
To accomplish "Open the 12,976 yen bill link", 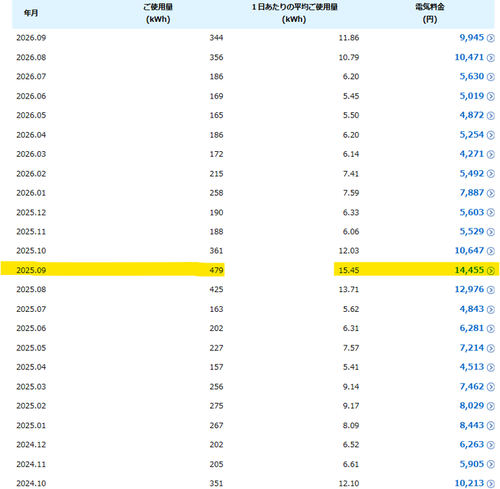I will [x=469, y=289].
